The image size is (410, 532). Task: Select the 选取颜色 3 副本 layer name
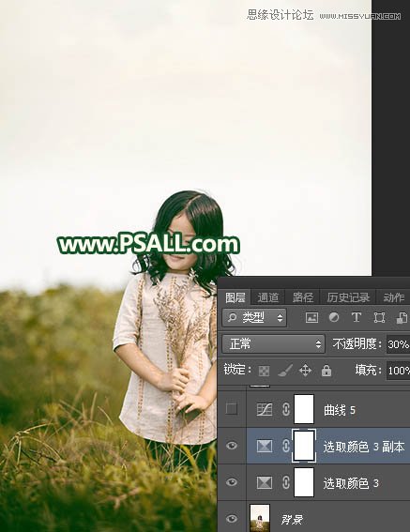coord(364,447)
